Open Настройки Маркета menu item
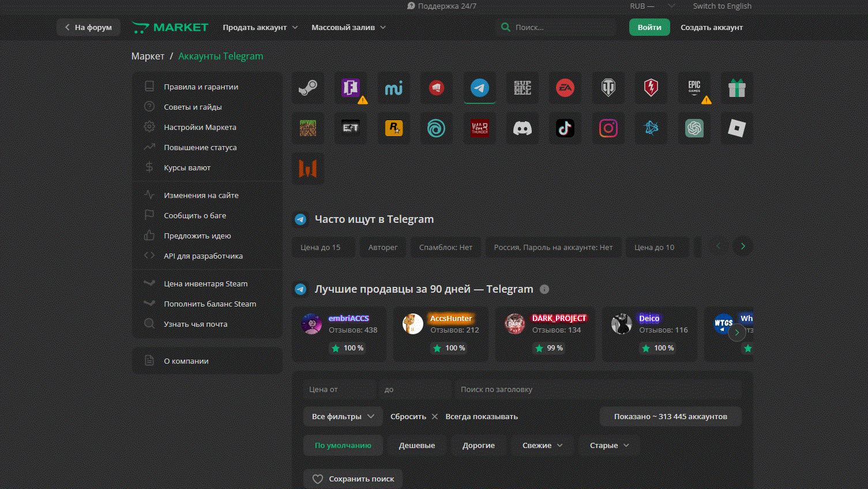This screenshot has width=868, height=489. pyautogui.click(x=208, y=127)
